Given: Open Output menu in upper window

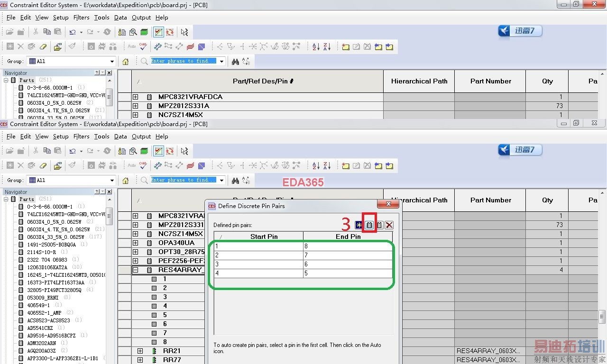Looking at the screenshot, I should 141,17.
